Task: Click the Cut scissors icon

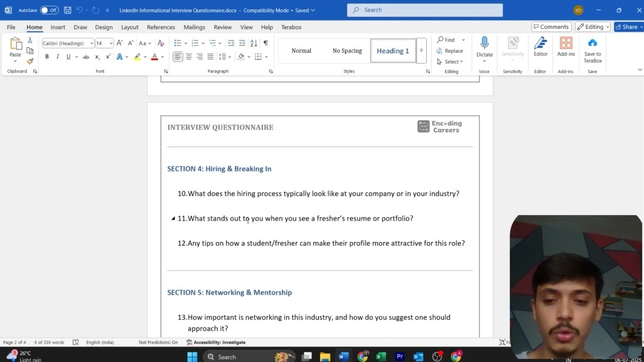Action: pos(30,40)
